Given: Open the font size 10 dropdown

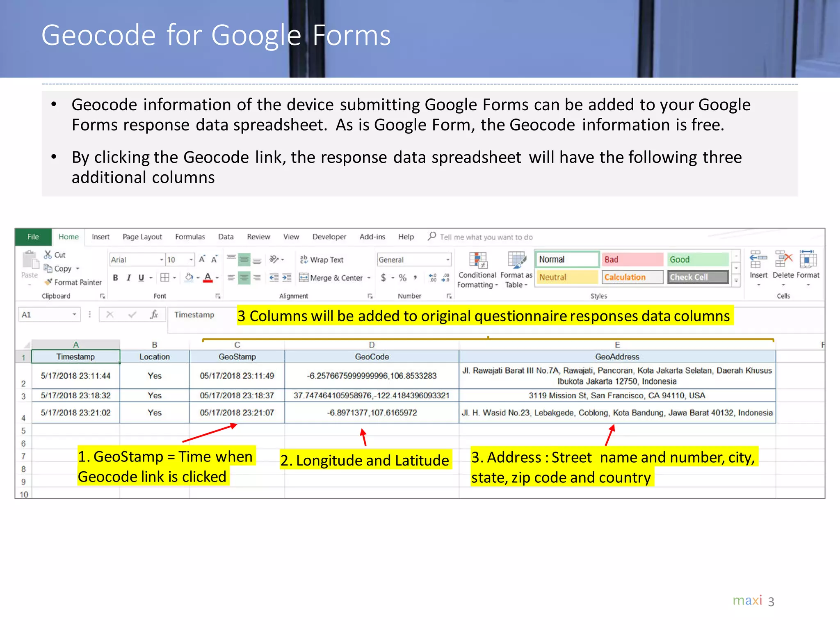Looking at the screenshot, I should (x=191, y=260).
